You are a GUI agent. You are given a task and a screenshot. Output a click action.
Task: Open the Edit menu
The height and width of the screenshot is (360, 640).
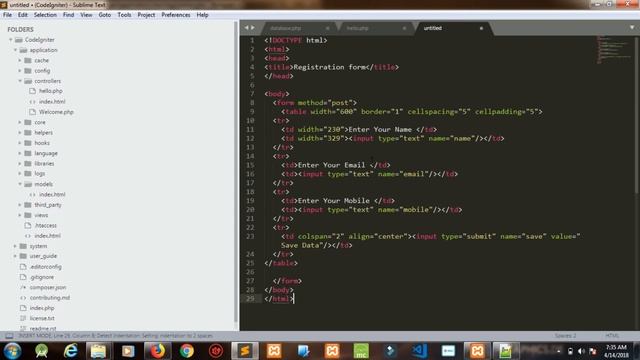(22, 15)
